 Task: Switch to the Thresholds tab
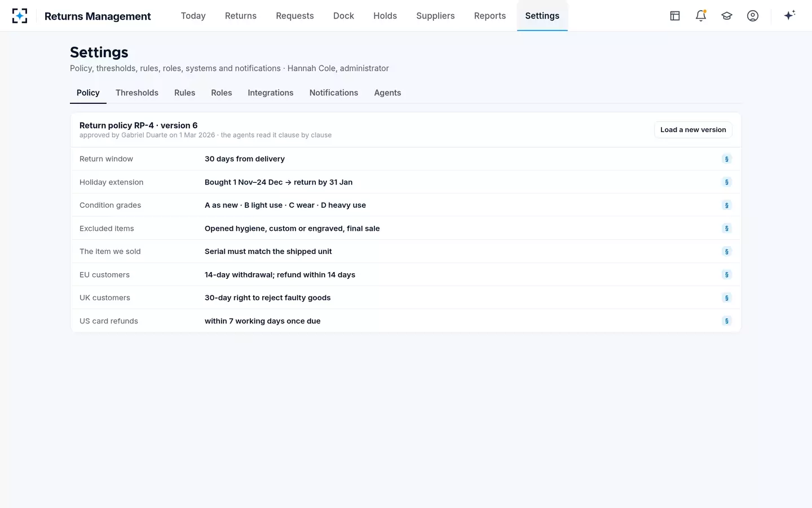[137, 93]
